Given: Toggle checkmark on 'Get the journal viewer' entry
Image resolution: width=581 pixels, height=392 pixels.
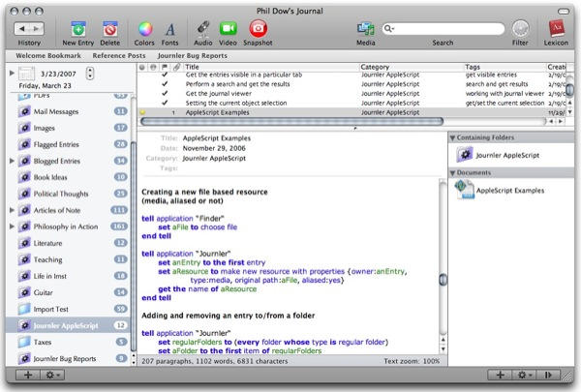Looking at the screenshot, I should 165,93.
